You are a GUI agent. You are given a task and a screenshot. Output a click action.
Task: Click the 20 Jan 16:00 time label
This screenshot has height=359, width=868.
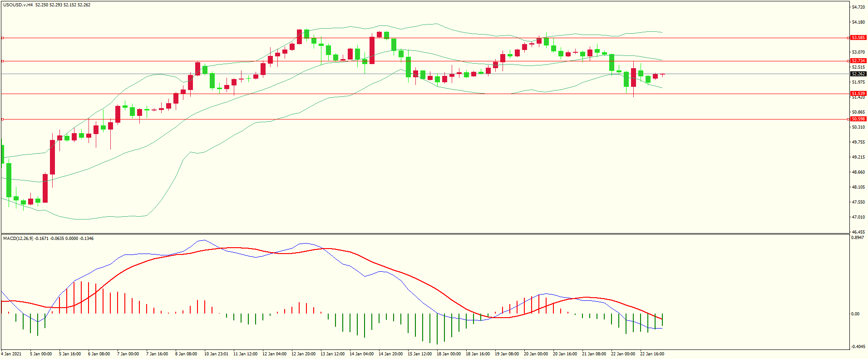[565, 354]
